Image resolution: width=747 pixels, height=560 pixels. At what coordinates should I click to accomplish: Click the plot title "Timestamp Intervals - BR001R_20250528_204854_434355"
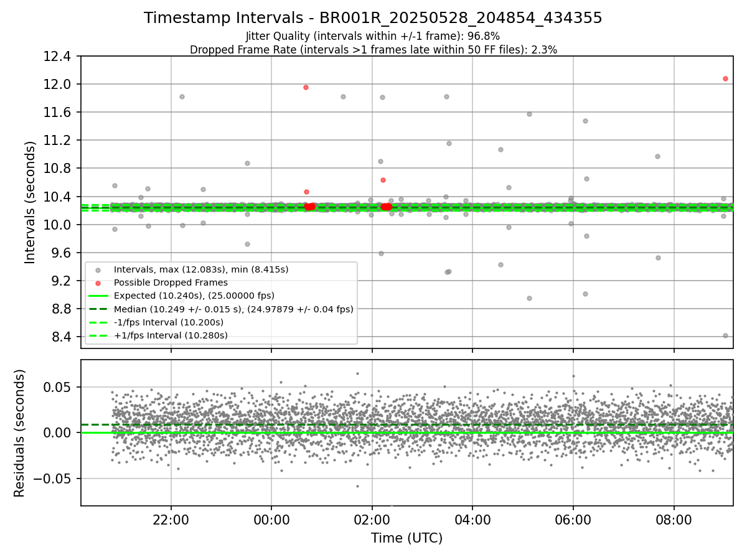click(x=373, y=18)
